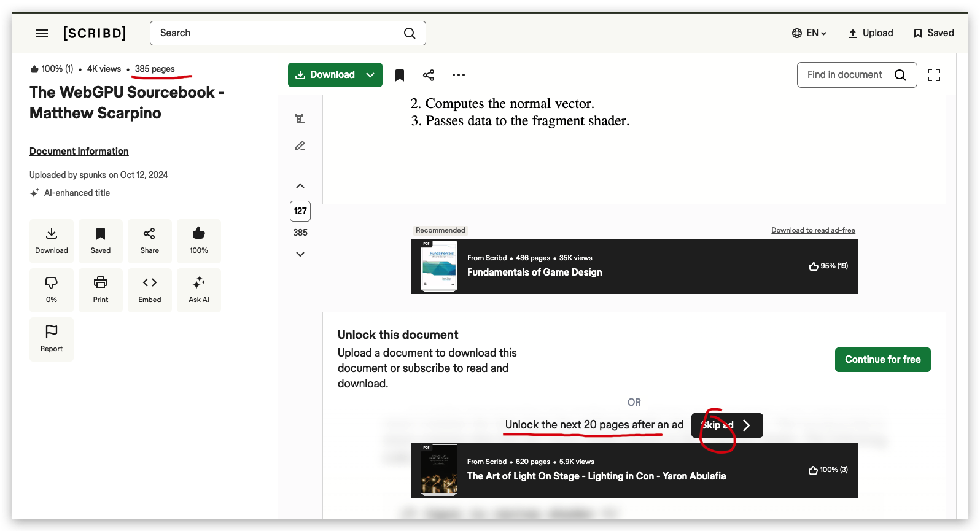This screenshot has height=531, width=980.
Task: Click The Art of Light On Stage thumbnail
Action: click(439, 470)
